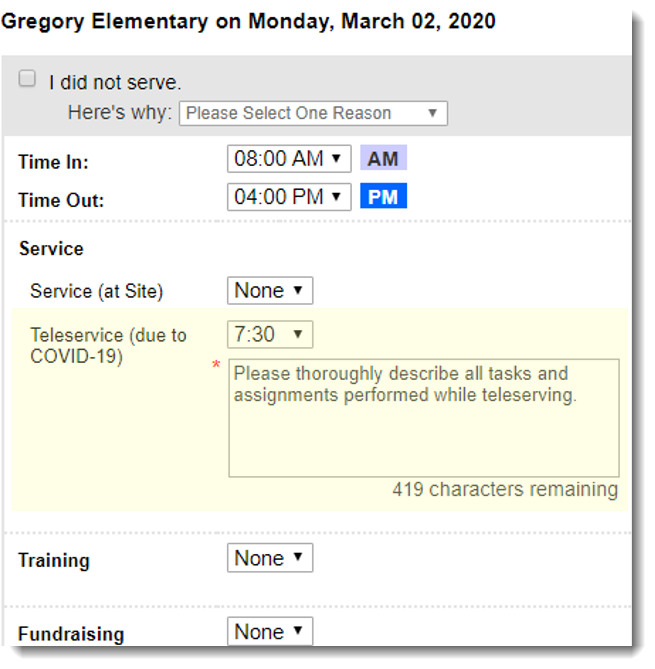Check the "I did not serve" checkbox
Image resolution: width=655 pixels, height=669 pixels.
(x=28, y=79)
